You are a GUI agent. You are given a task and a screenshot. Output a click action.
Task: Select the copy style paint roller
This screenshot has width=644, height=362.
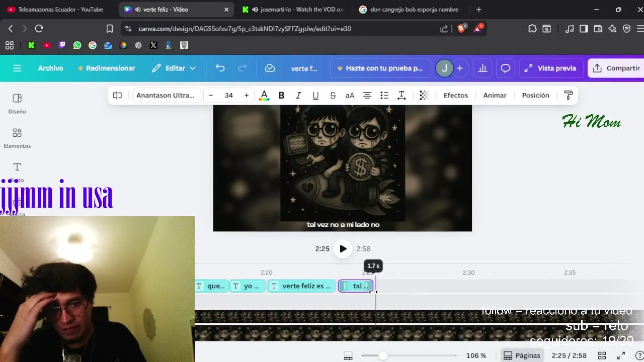tap(569, 96)
